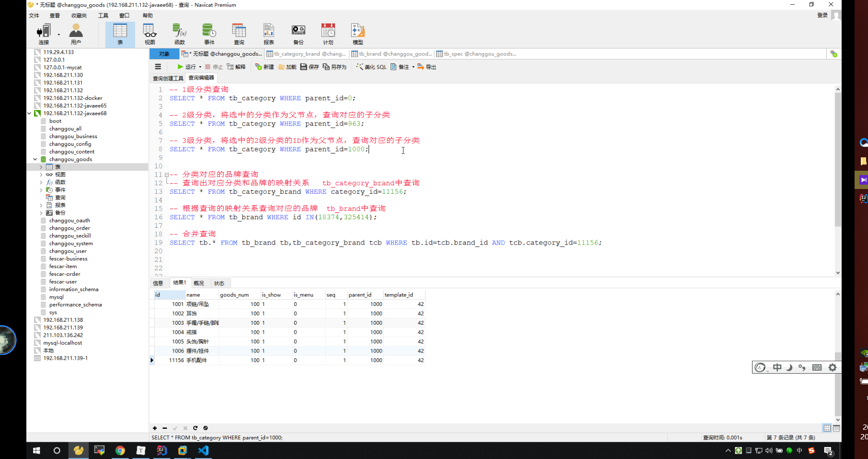Viewport: 868px width, 459px height.
Task: Click the Load (加载) button
Action: click(x=287, y=67)
